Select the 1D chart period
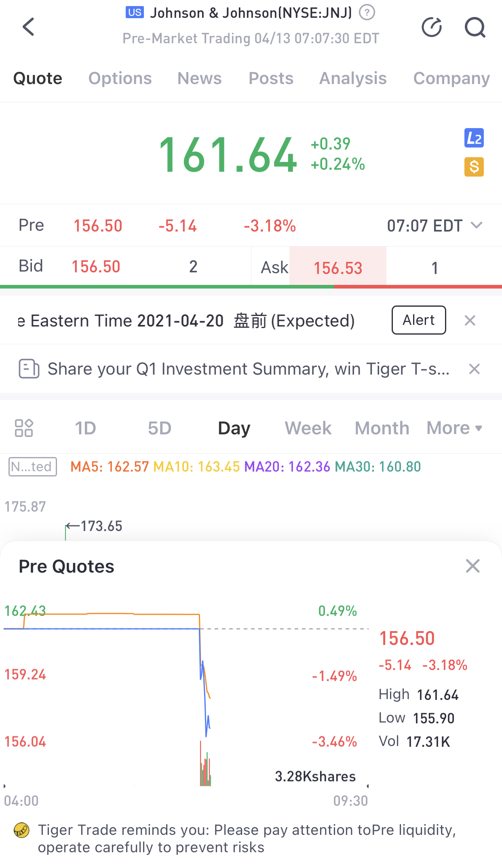 click(85, 428)
